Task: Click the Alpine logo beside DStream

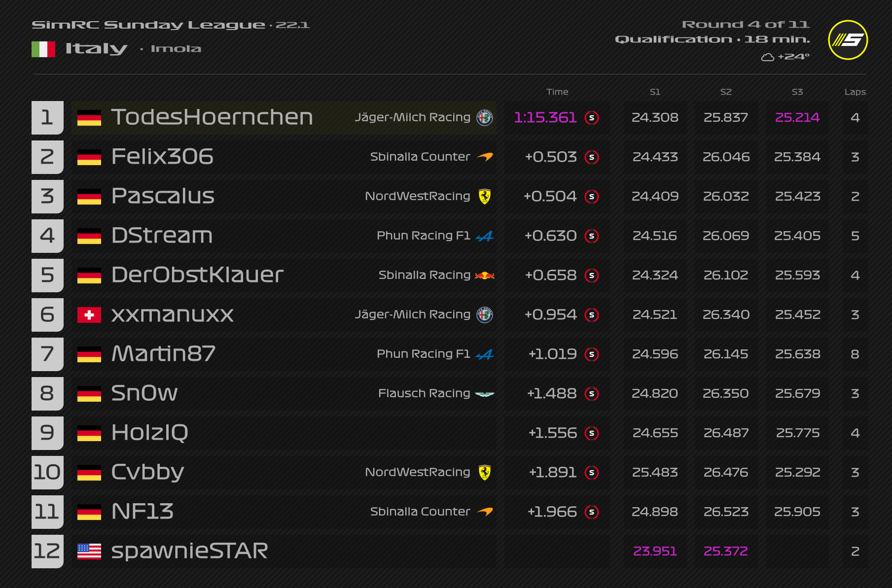Action: point(485,237)
